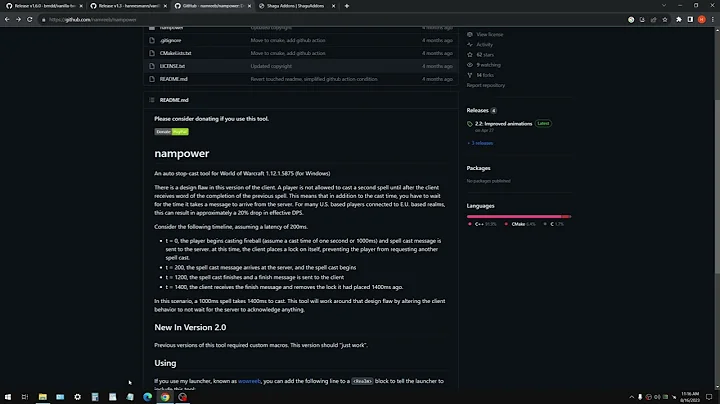
Task: Open the nampower folder entry
Action: tap(172, 28)
